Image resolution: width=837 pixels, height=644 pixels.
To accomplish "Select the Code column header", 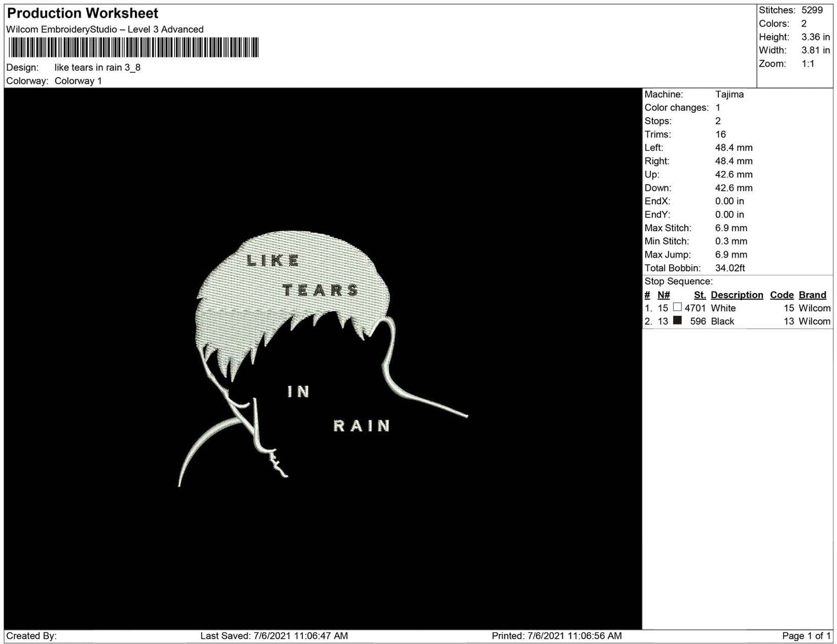I will (781, 295).
